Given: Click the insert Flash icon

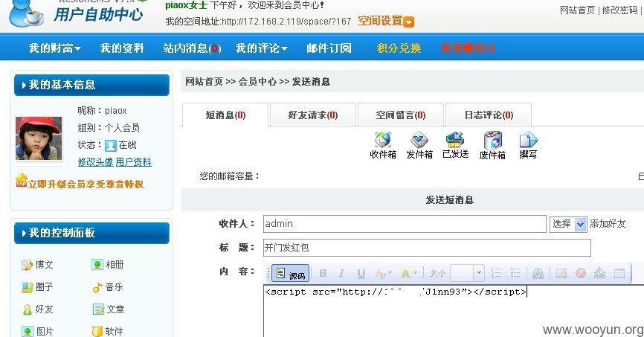Looking at the screenshot, I should 580,273.
